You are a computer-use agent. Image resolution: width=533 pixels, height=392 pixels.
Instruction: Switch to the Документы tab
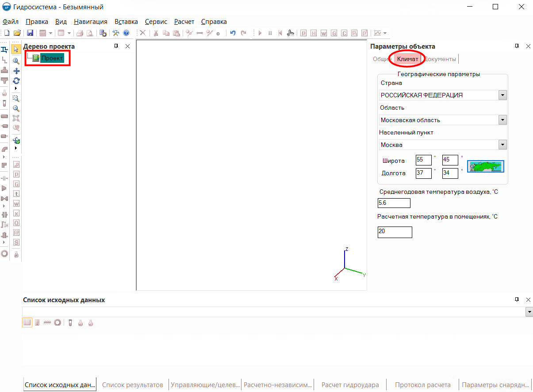[x=441, y=59]
